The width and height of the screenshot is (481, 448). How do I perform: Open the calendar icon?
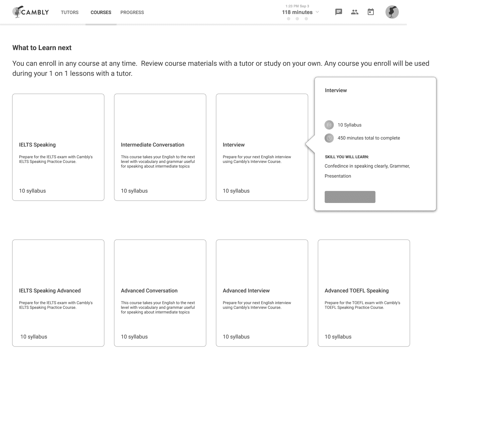(371, 12)
